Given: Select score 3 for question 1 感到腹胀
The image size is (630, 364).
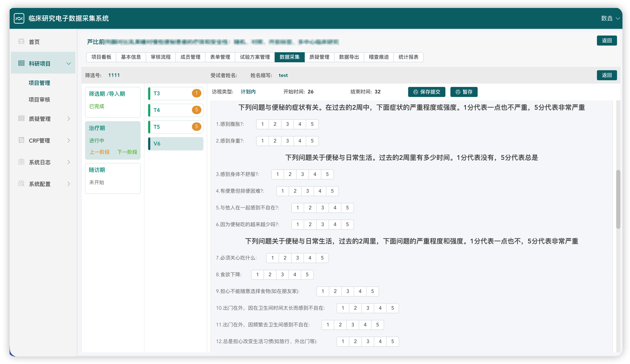Looking at the screenshot, I should 287,124.
